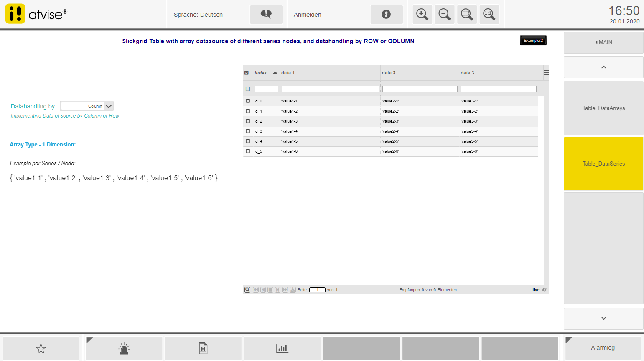Click the 'live' status text
This screenshot has height=361, width=644.
pyautogui.click(x=536, y=290)
